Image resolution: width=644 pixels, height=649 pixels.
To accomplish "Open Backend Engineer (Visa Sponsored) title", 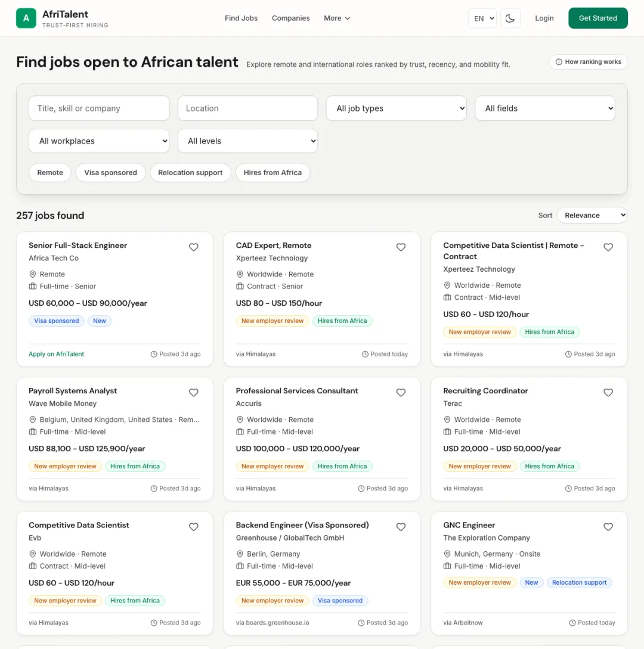I will (x=302, y=525).
